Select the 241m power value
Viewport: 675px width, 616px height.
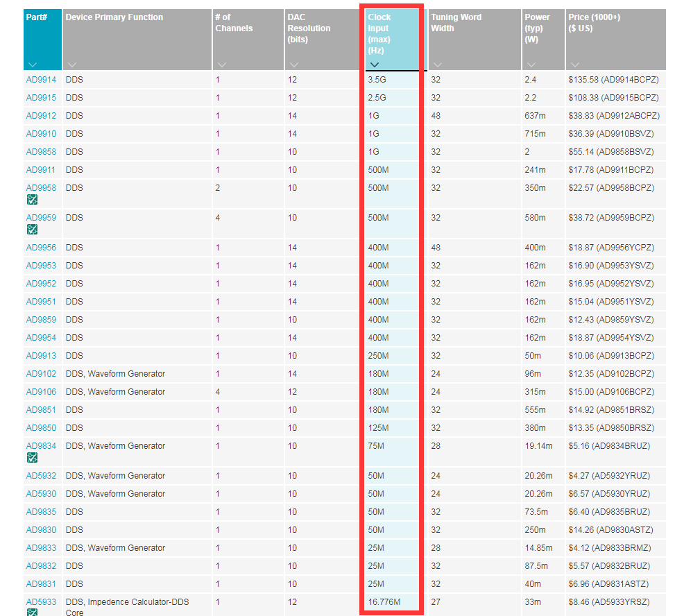535,170
